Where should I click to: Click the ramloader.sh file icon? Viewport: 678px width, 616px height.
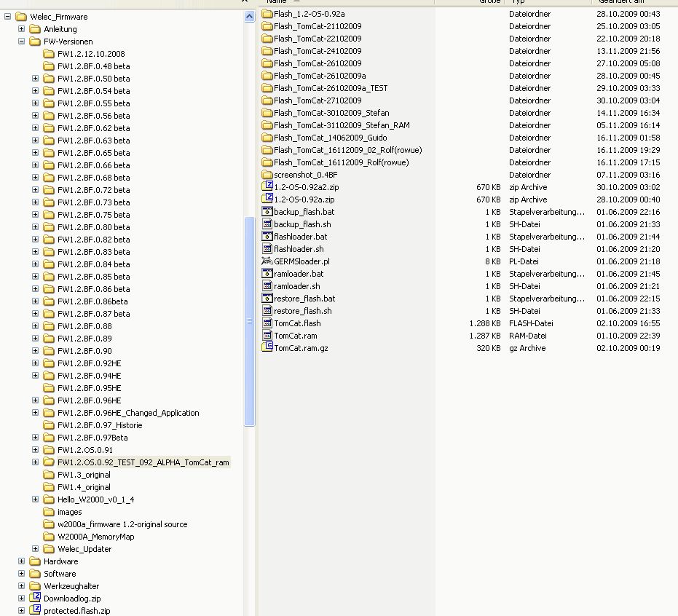[x=267, y=286]
